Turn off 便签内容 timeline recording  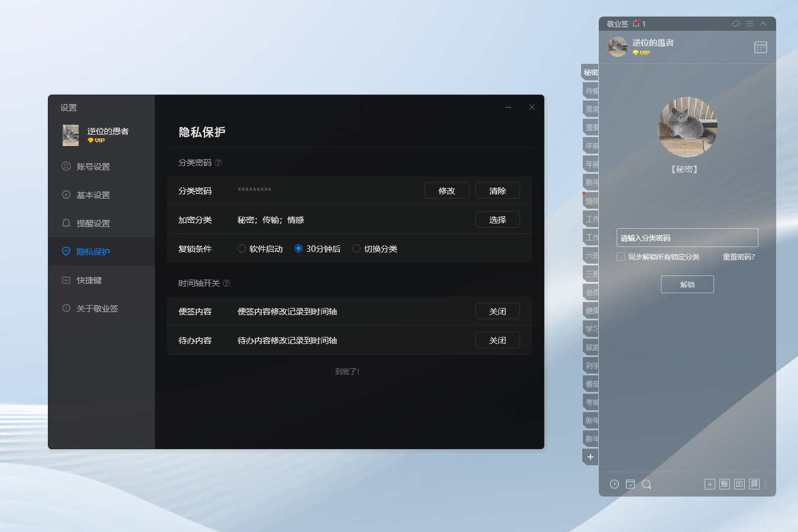pos(497,310)
